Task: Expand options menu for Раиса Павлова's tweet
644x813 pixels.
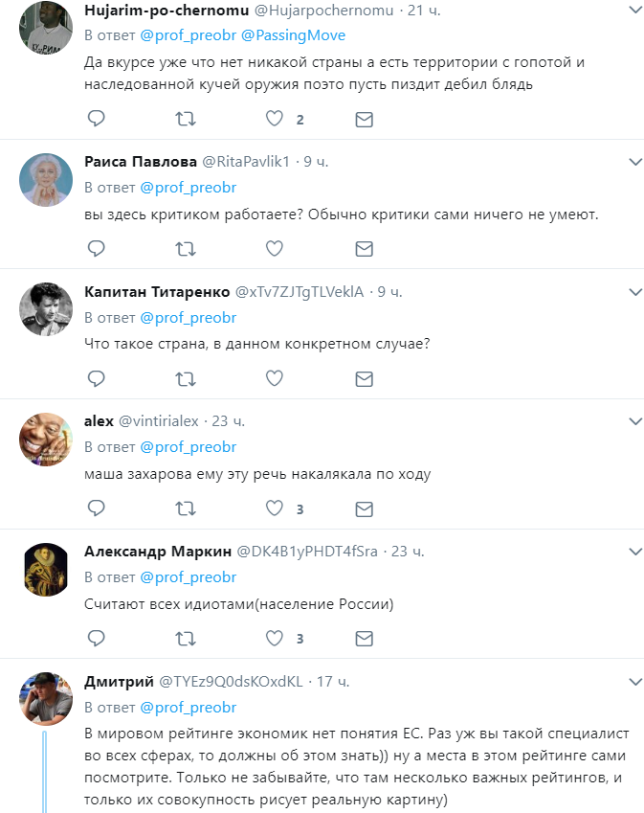Action: (x=635, y=162)
